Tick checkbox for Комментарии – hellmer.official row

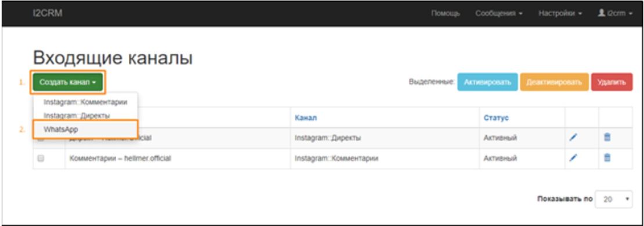41,158
